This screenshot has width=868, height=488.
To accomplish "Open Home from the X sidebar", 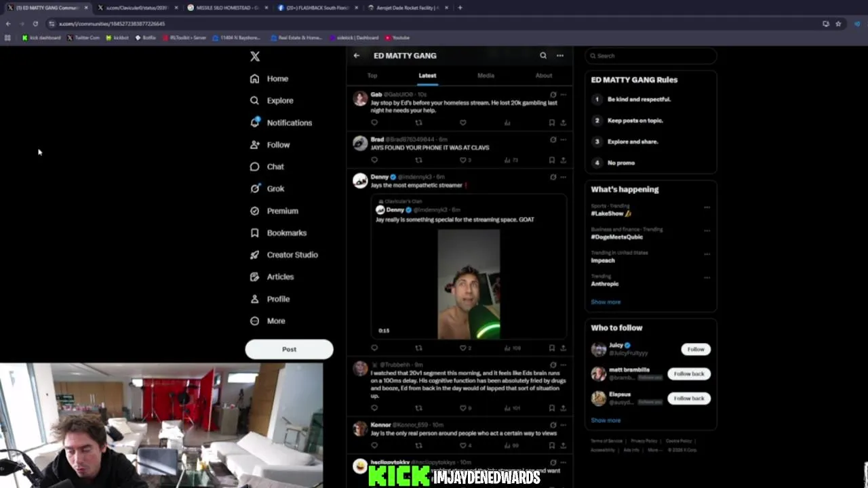I will point(269,79).
